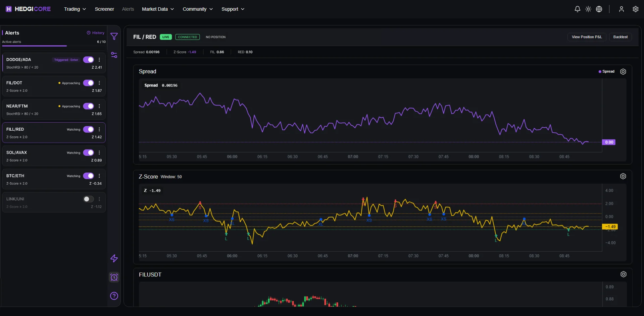Toggle off the DODGE/ADA alert
This screenshot has width=644, height=316.
[89, 60]
